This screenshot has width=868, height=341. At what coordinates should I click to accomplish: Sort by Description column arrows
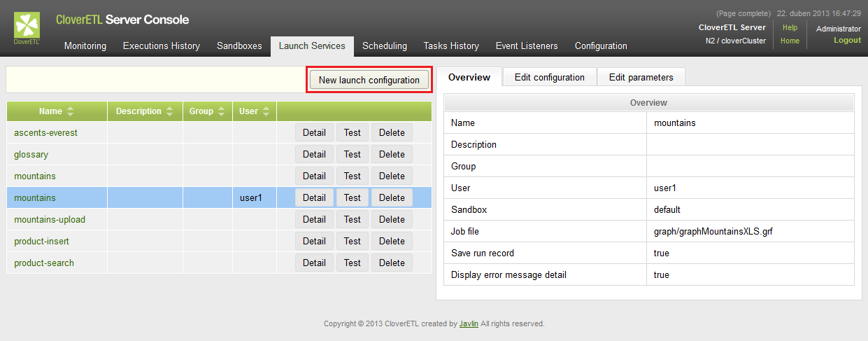click(x=168, y=111)
